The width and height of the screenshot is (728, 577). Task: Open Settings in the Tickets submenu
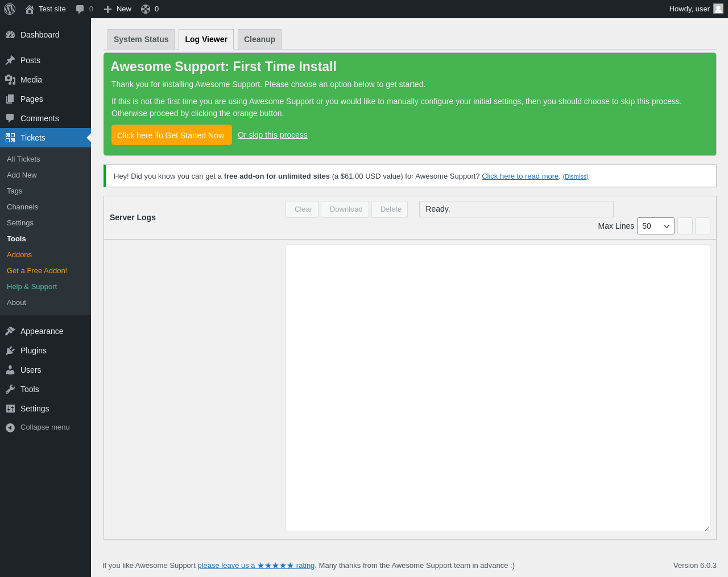pos(20,223)
